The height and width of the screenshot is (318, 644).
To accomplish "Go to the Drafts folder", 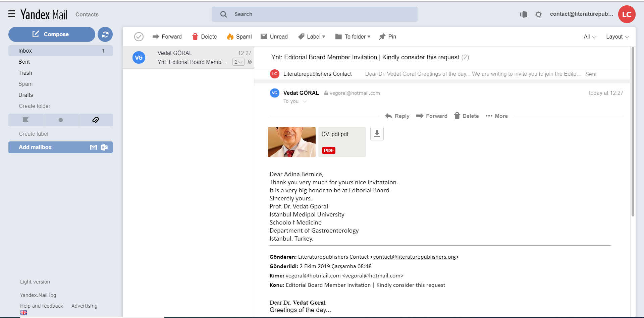I will [x=25, y=95].
